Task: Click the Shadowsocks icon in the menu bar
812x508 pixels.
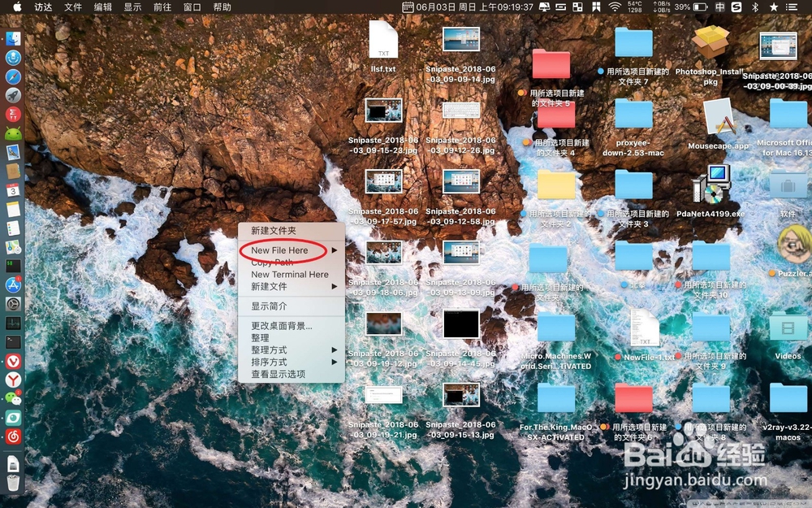Action: tap(736, 7)
